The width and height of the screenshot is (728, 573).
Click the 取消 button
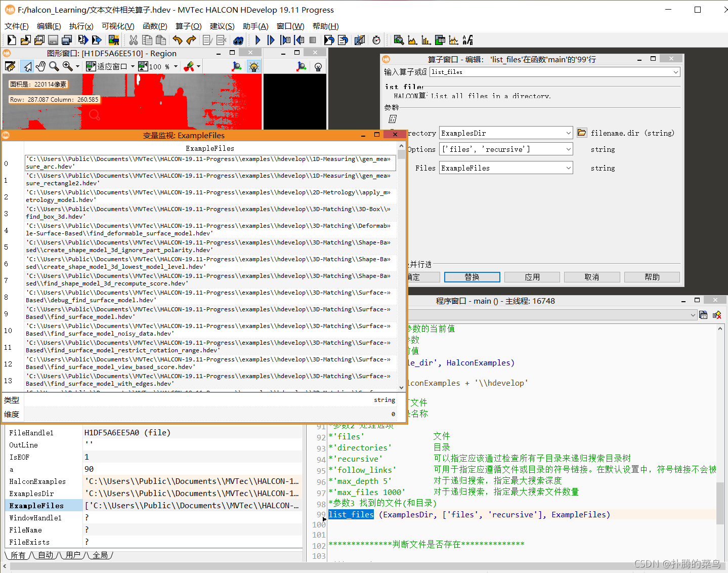592,277
